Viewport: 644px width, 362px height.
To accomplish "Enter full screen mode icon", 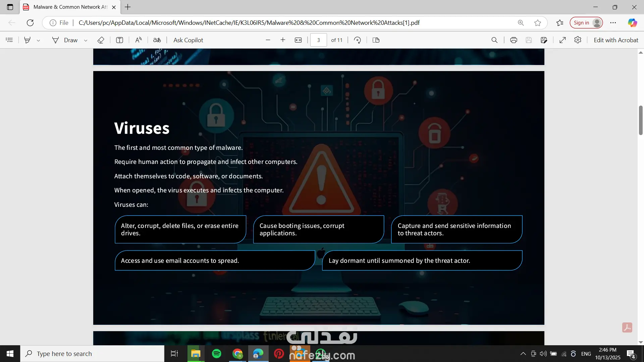I will pos(563,40).
